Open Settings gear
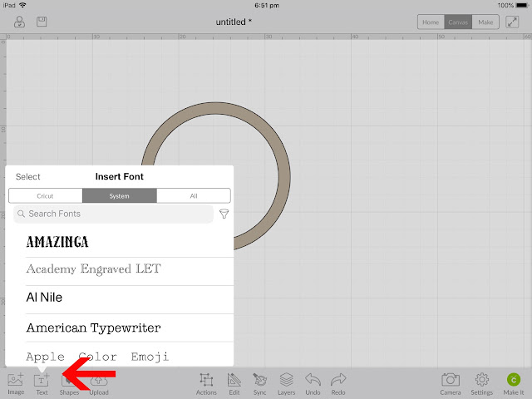 tap(481, 384)
